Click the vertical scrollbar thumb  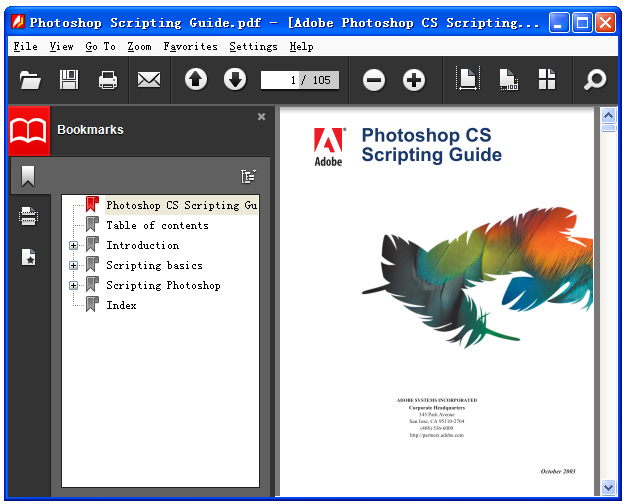click(608, 128)
